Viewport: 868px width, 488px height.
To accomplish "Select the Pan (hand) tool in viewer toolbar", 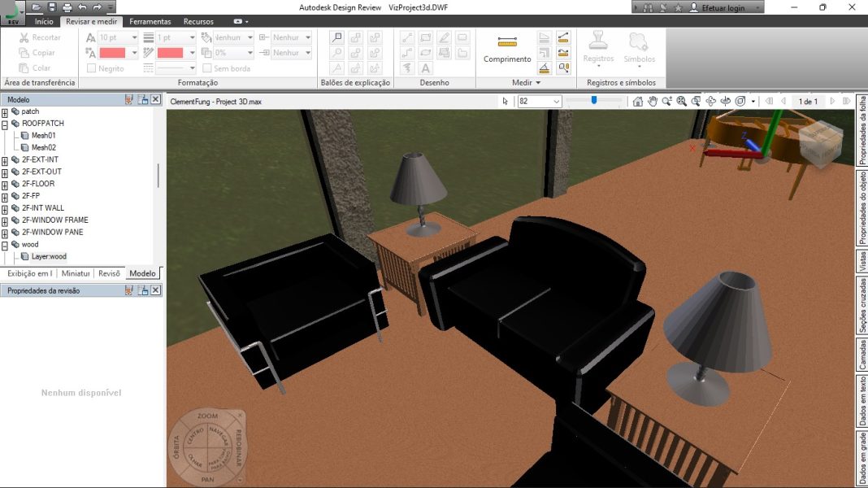I will point(652,101).
